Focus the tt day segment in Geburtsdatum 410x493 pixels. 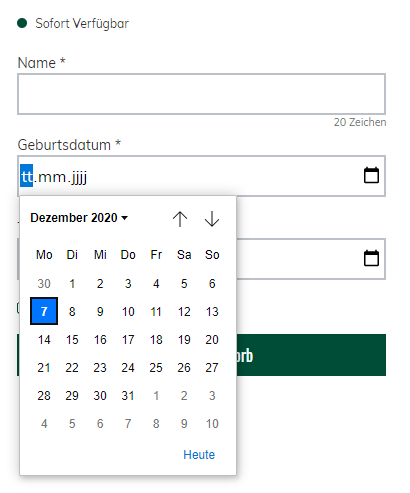(27, 176)
